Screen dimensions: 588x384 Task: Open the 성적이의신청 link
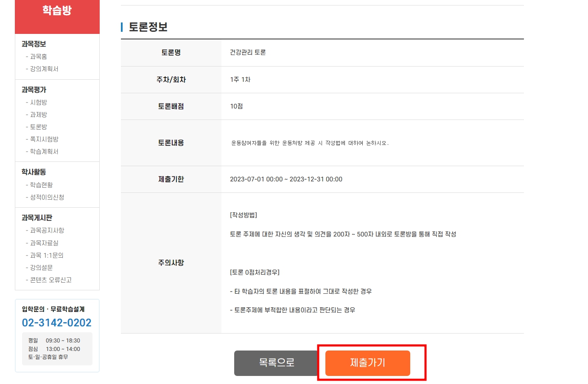click(47, 197)
